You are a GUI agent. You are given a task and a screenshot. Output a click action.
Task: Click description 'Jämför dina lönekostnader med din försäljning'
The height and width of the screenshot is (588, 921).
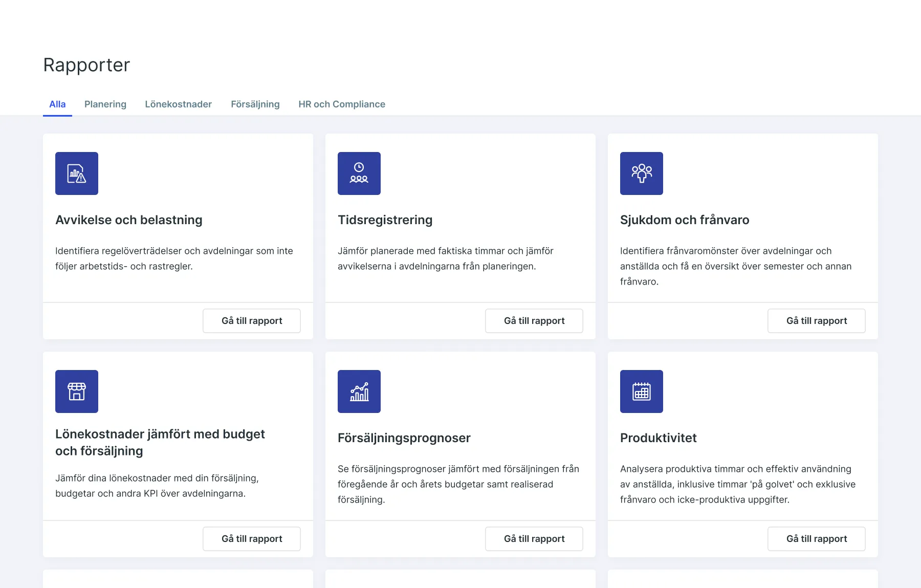[x=157, y=486]
